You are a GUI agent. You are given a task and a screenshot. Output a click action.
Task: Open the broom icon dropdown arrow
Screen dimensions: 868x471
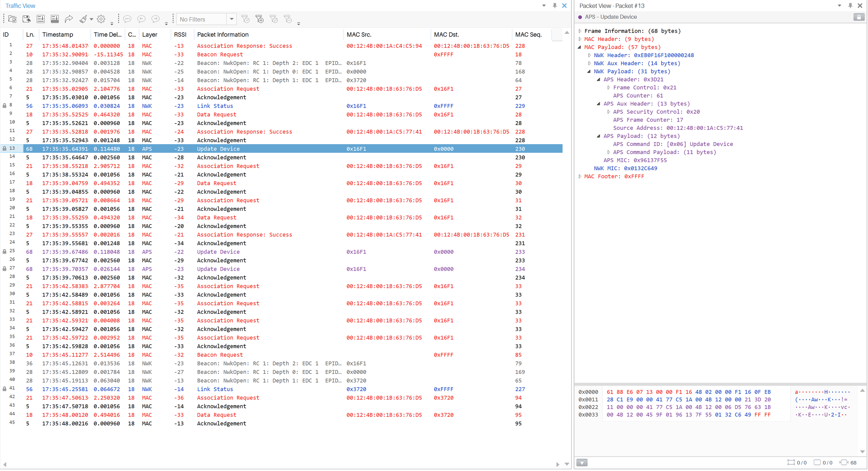(x=91, y=19)
